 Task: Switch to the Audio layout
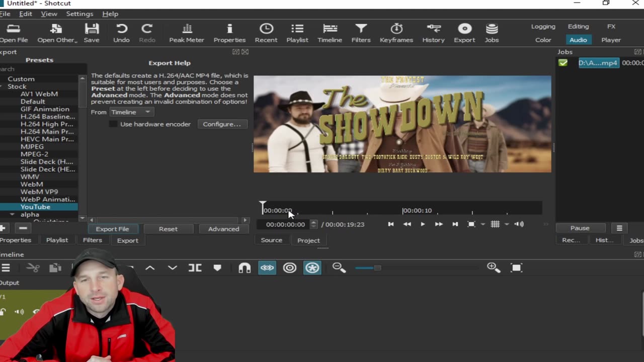(578, 40)
